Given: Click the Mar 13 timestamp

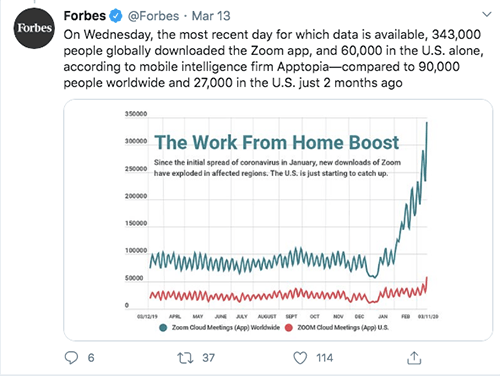Looking at the screenshot, I should tap(211, 16).
